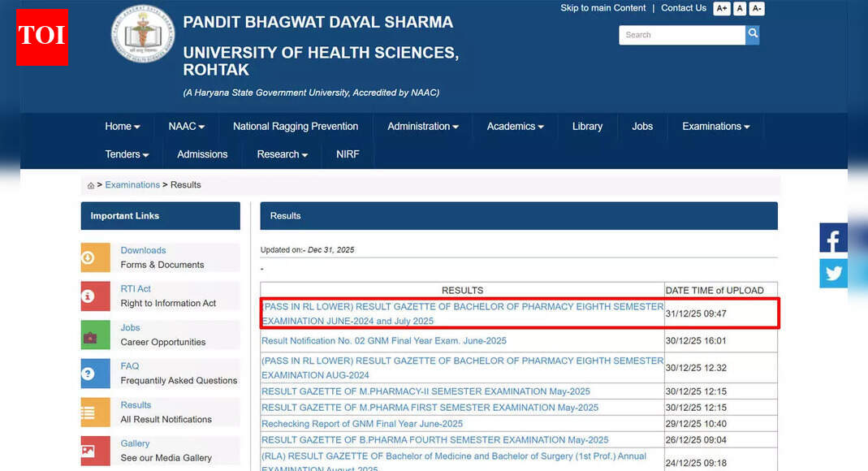Open the GNM Final Year Exam result notification
868x471 pixels.
tap(382, 340)
